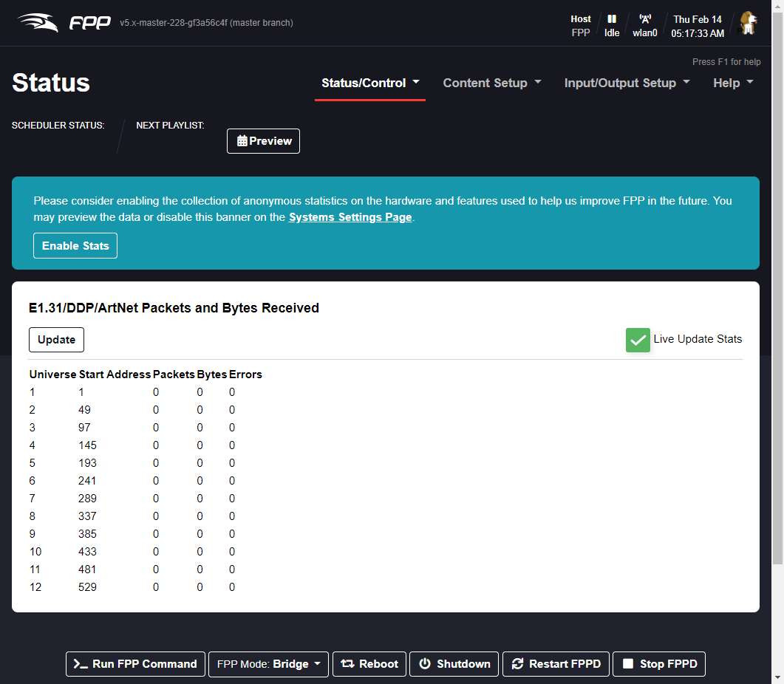
Task: Click the page vertical scrollbar
Action: coord(777,295)
